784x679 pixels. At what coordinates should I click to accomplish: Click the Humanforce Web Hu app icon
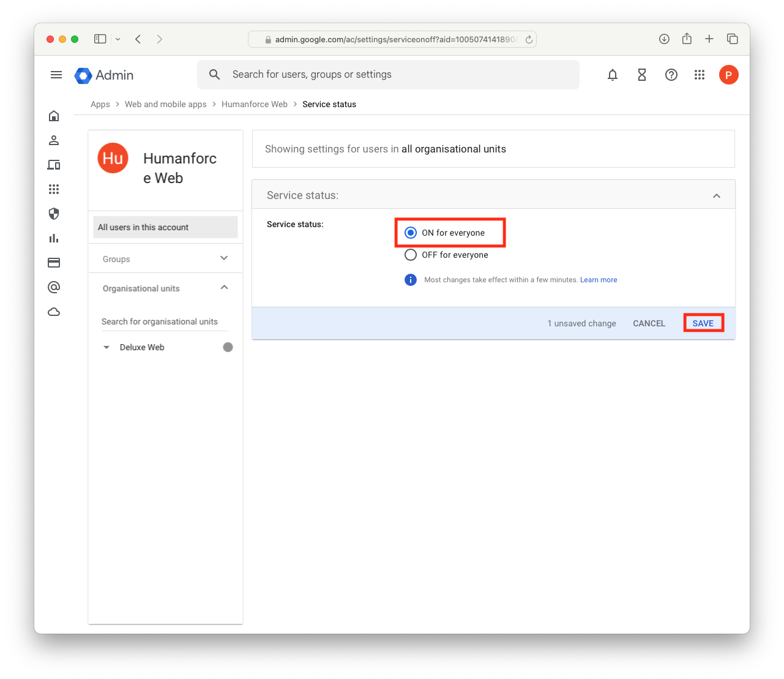pos(113,158)
